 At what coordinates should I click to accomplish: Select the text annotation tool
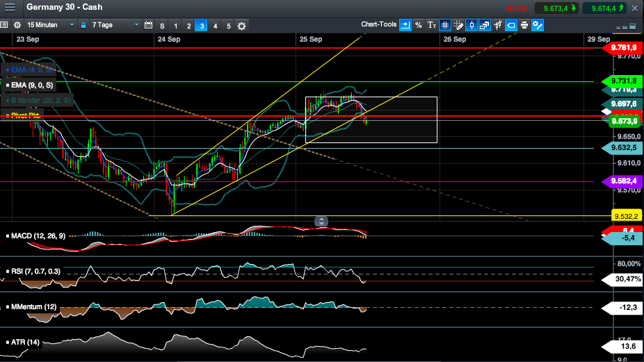point(431,25)
